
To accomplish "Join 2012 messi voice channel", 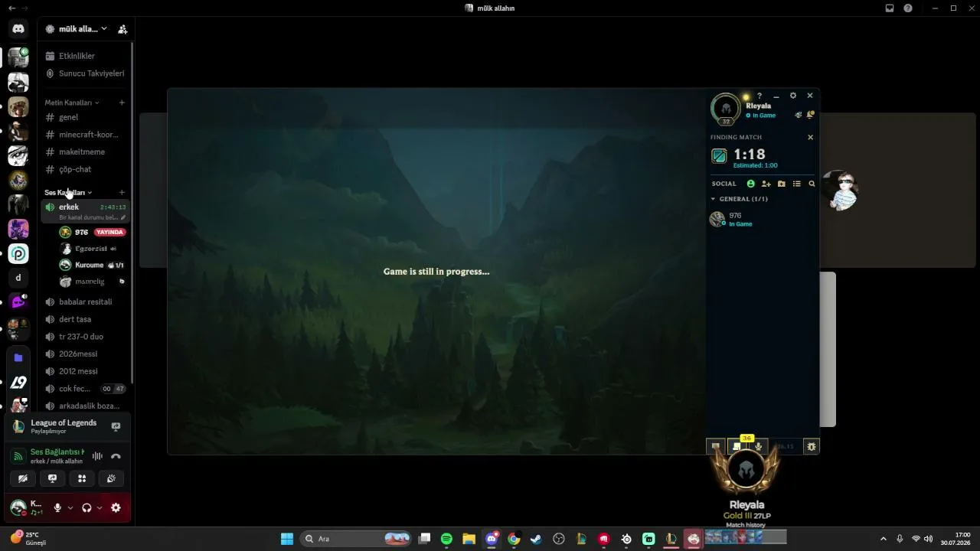I will 84,371.
